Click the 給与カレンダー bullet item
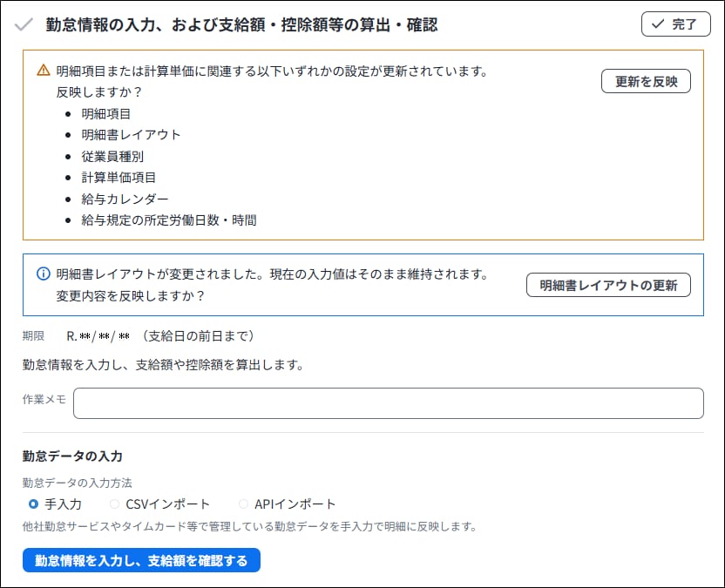Viewport: 725px width, 588px height. tap(125, 199)
